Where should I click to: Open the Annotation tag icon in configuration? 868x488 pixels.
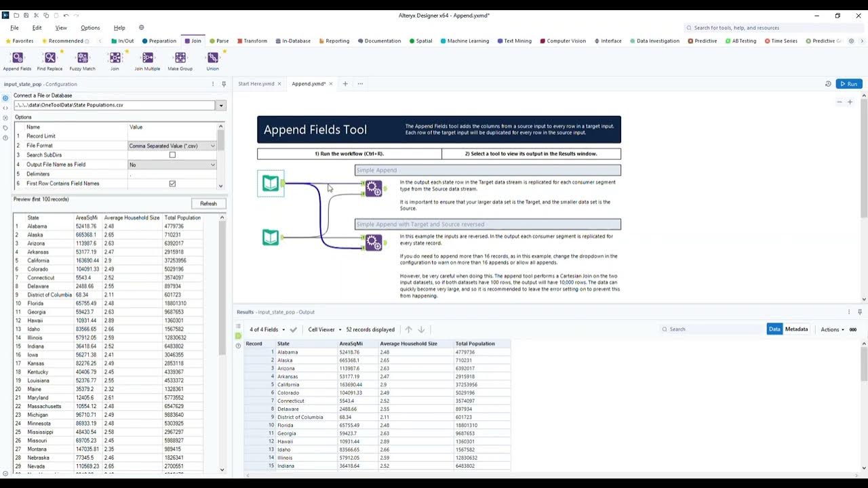tap(5, 127)
